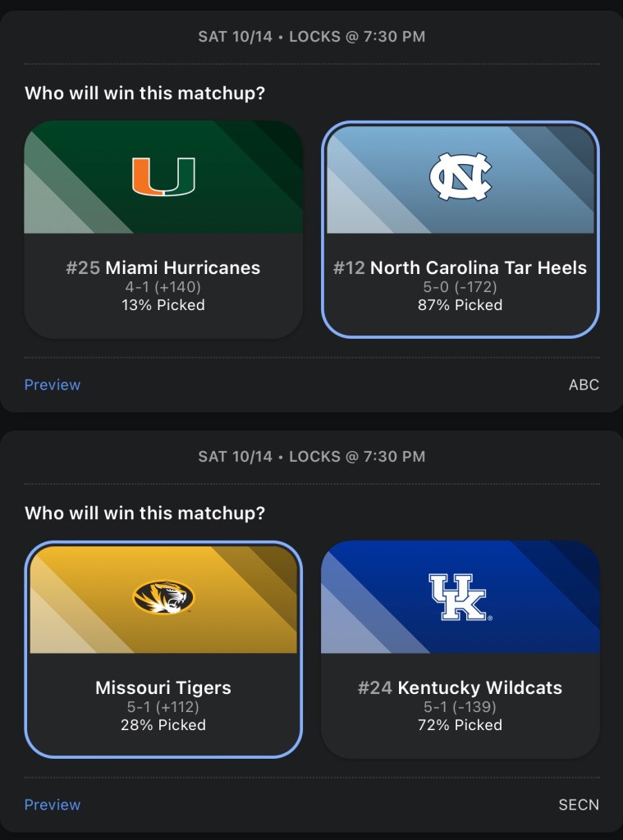Click the North Carolina NC logo
This screenshot has width=623, height=840.
pyautogui.click(x=460, y=176)
